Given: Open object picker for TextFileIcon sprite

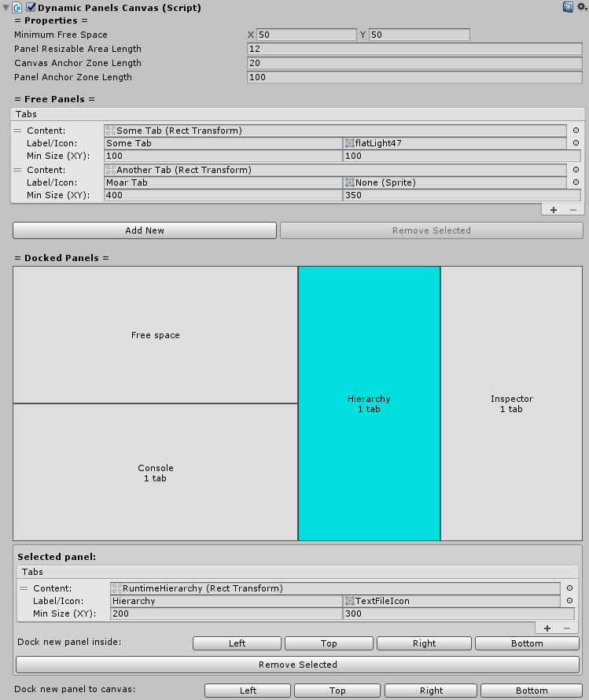Looking at the screenshot, I should 569,601.
